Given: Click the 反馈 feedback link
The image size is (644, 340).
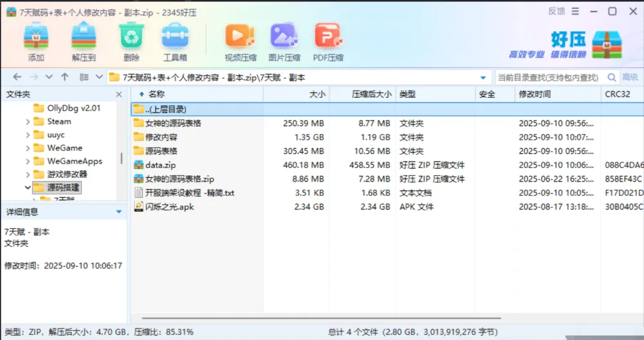Looking at the screenshot, I should (557, 11).
